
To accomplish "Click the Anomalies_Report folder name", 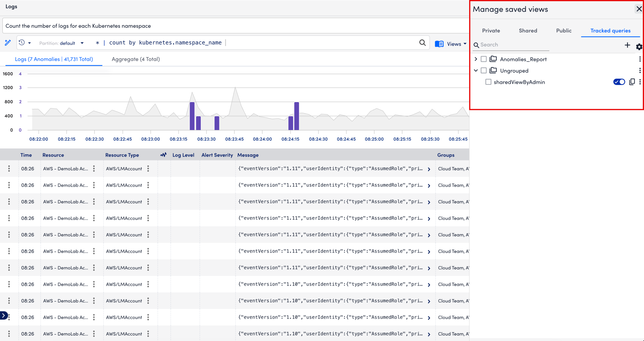I will point(523,59).
